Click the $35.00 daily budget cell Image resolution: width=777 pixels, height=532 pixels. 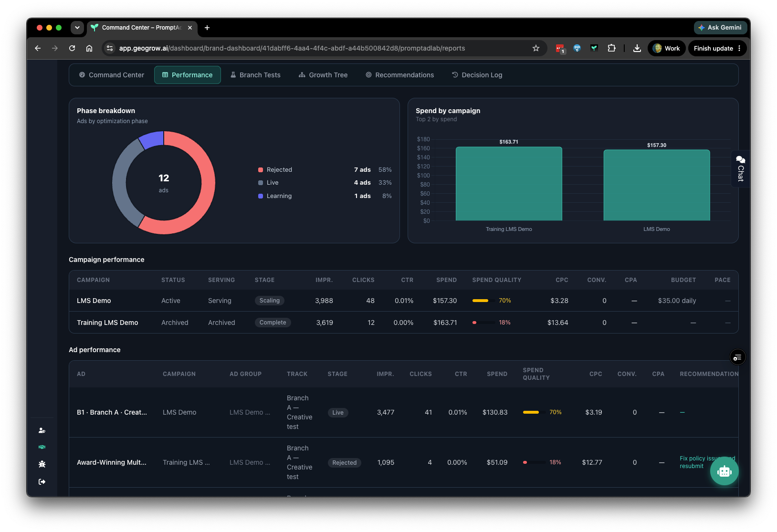pyautogui.click(x=677, y=301)
